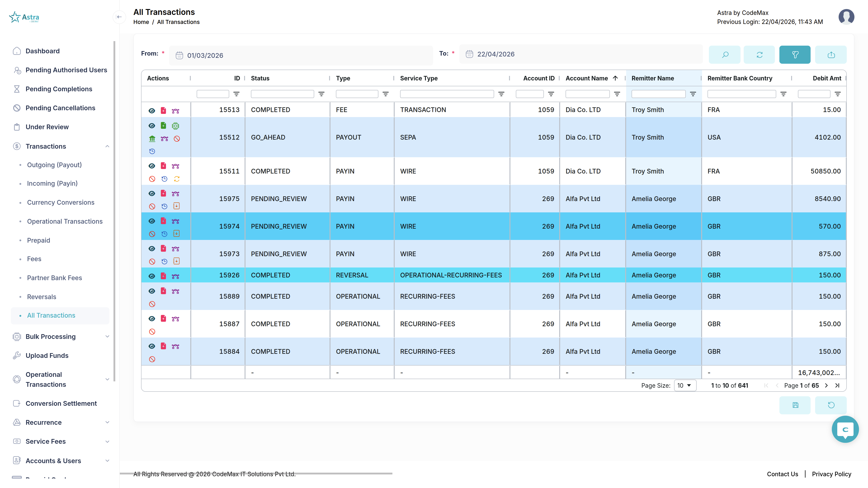Open Service Type column filter menu
868x488 pixels.
click(x=501, y=94)
